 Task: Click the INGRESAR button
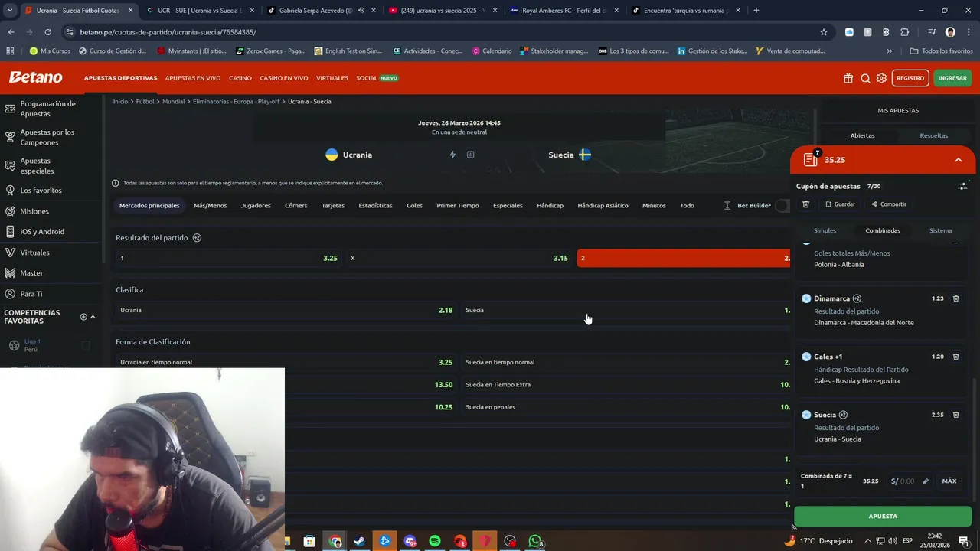[x=952, y=78]
